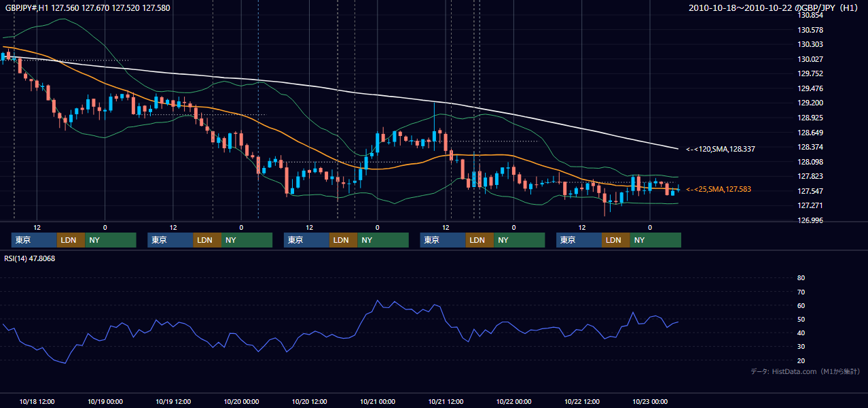
Task: Click RSI scale value 40
Action: click(x=801, y=333)
